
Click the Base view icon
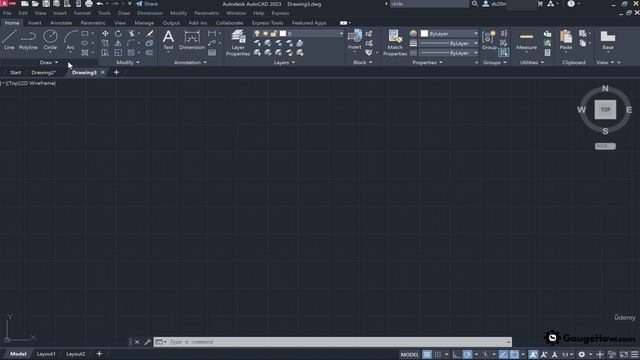pos(608,40)
